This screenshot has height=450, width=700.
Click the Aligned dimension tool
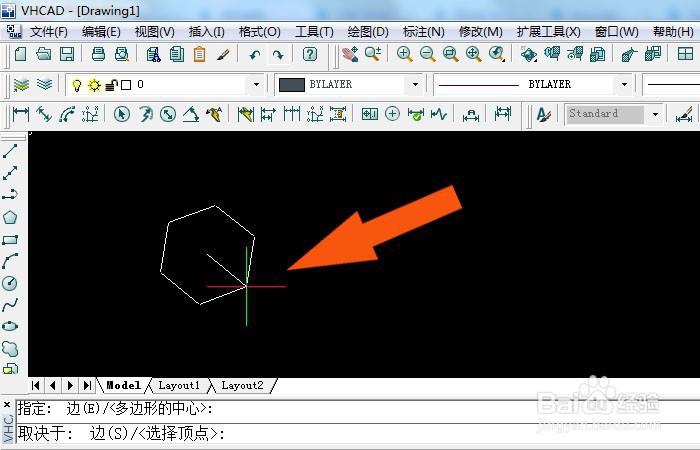44,114
